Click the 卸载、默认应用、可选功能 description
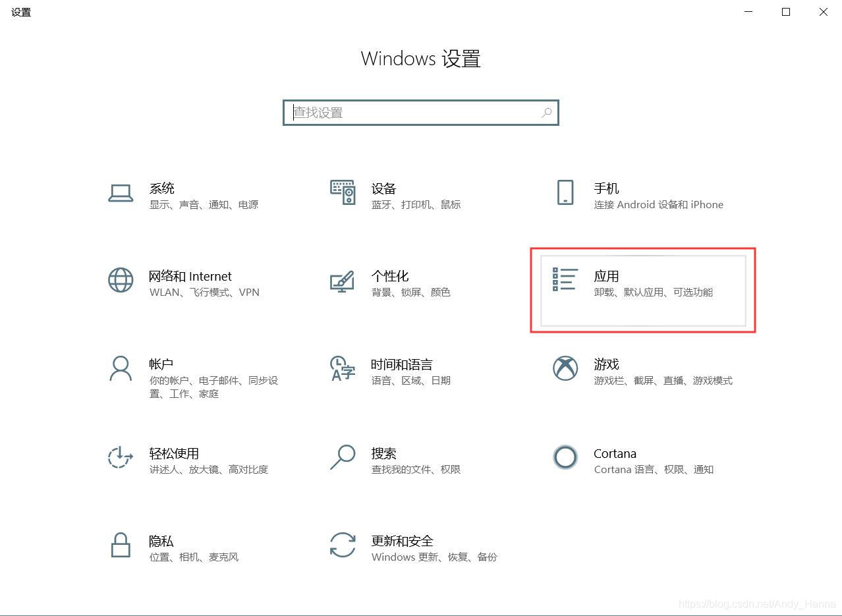Screen dimensions: 842x616 [653, 293]
